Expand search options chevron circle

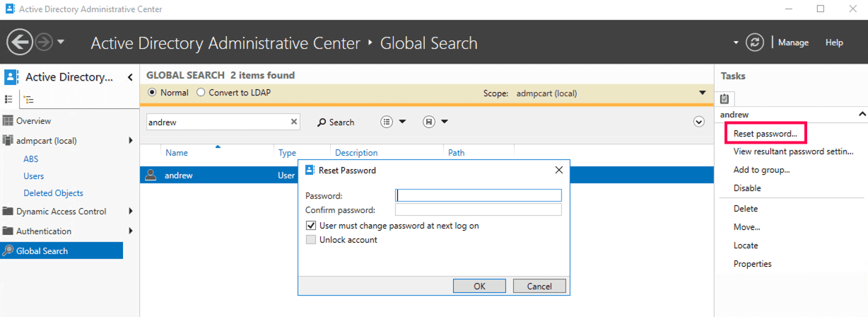pos(699,122)
